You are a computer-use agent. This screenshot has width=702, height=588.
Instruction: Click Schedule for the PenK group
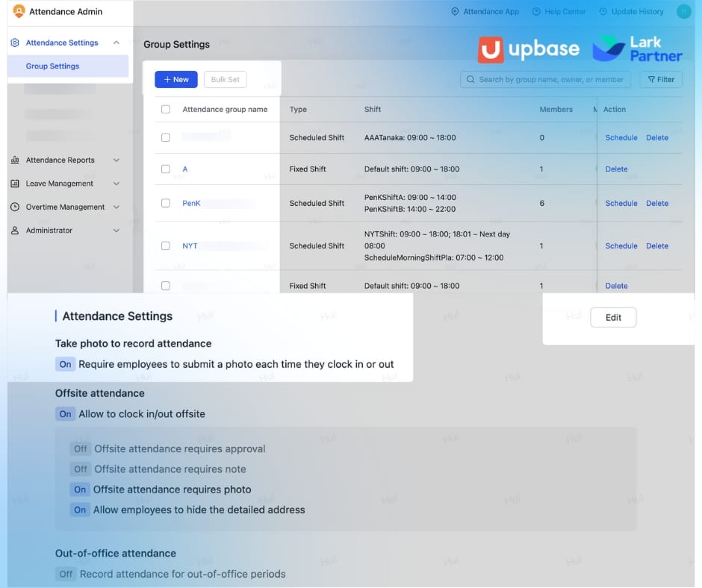point(621,203)
